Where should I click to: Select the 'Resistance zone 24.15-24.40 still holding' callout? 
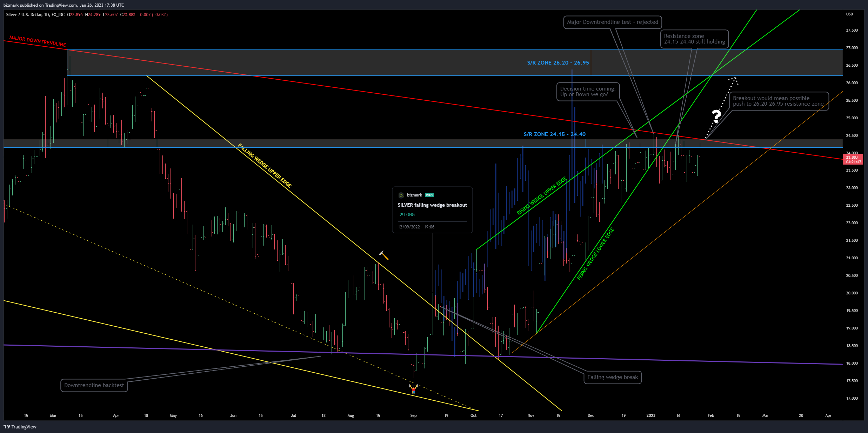694,39
